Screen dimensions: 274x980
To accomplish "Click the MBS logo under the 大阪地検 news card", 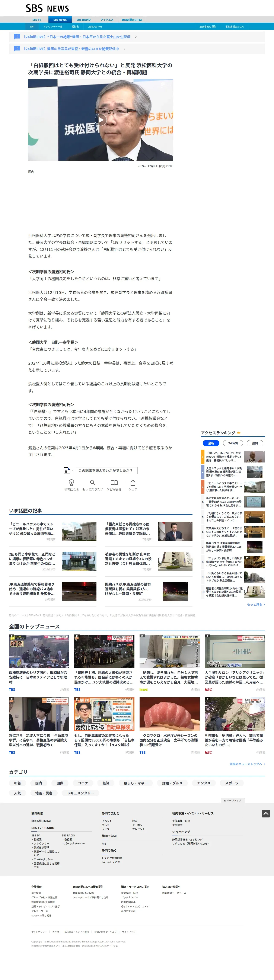I will [143, 689].
